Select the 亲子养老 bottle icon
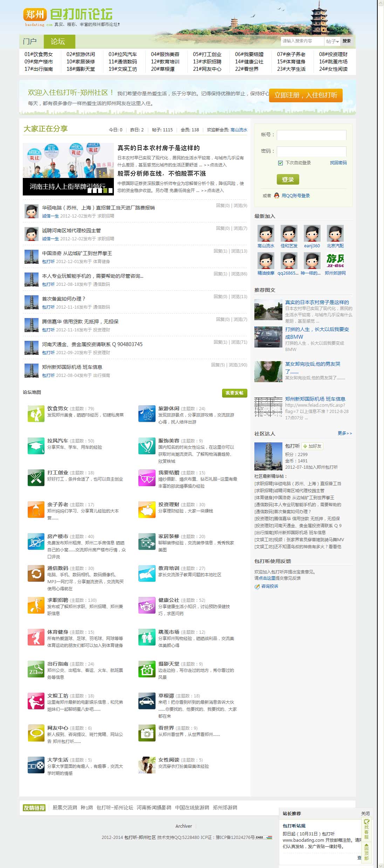The height and width of the screenshot is (868, 384). [x=36, y=510]
